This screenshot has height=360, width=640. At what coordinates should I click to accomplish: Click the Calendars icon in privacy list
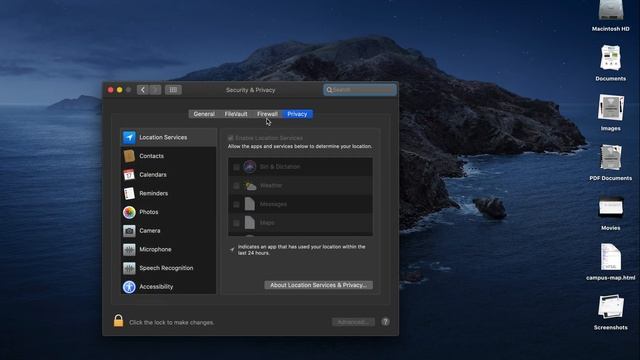[x=129, y=175]
